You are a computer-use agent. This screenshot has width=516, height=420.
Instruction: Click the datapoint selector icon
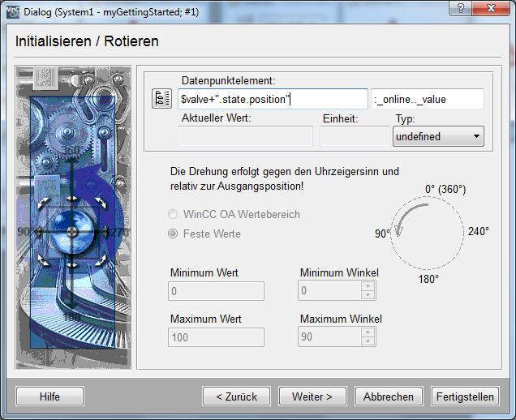click(160, 99)
